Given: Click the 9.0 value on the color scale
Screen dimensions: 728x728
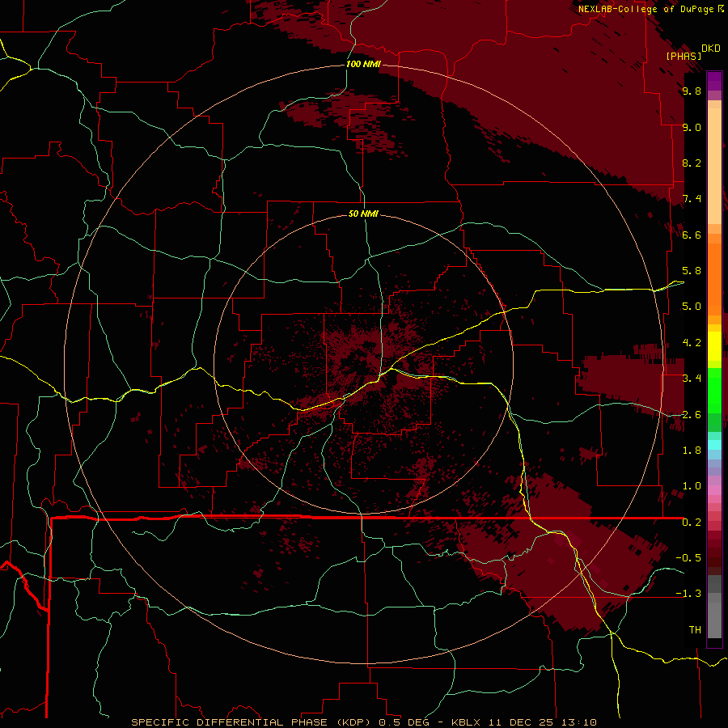Looking at the screenshot, I should point(692,127).
